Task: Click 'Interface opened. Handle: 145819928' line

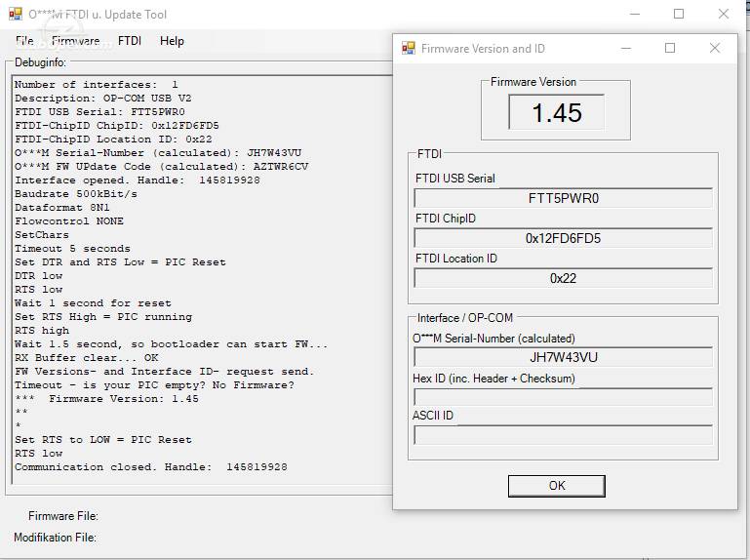Action: click(138, 180)
